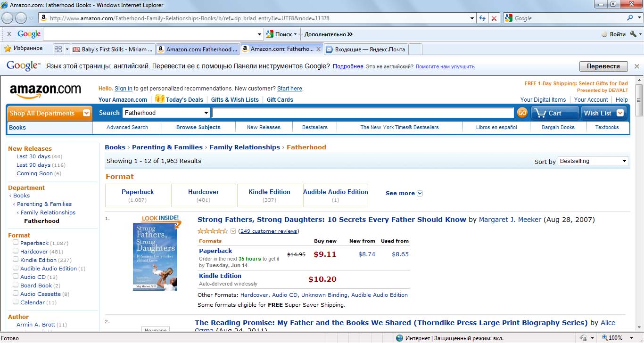Open the Google Toolbar search box dropdown

click(259, 34)
